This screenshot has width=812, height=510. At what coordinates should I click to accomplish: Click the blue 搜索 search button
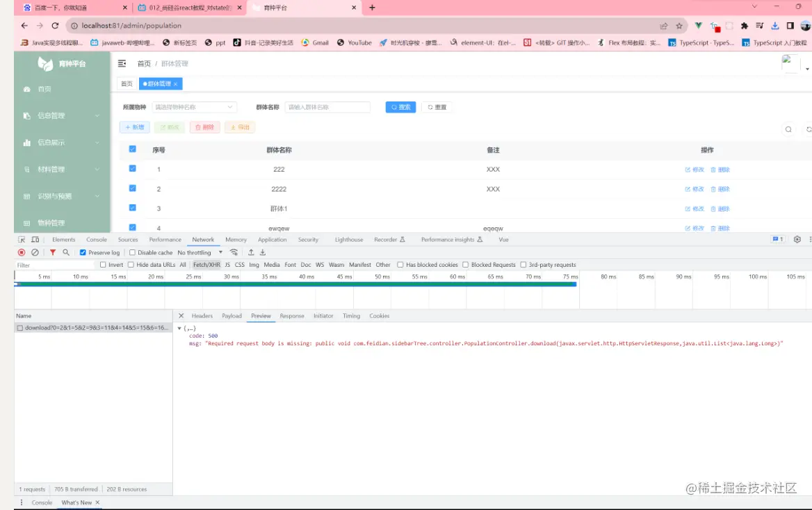401,107
